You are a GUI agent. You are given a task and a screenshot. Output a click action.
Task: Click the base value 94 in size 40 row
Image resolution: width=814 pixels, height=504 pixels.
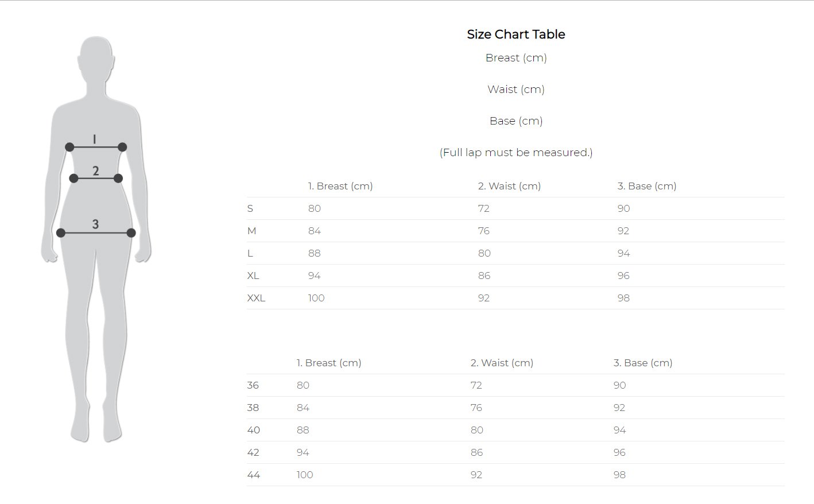[x=619, y=430]
